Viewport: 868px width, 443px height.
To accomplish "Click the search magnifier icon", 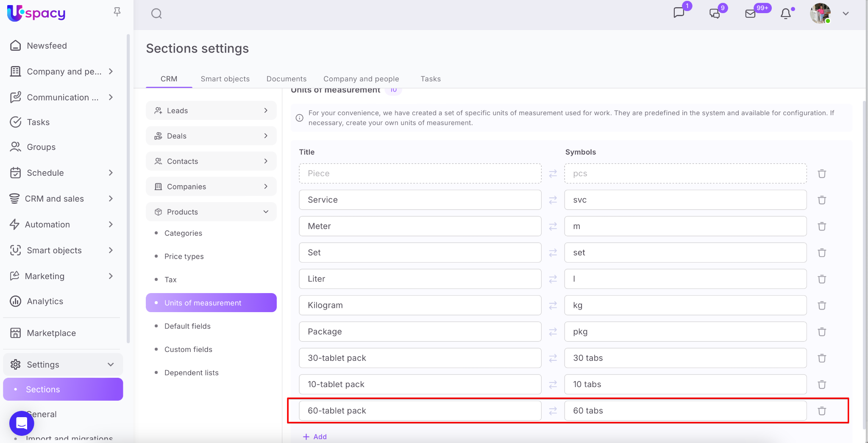I will [x=156, y=14].
